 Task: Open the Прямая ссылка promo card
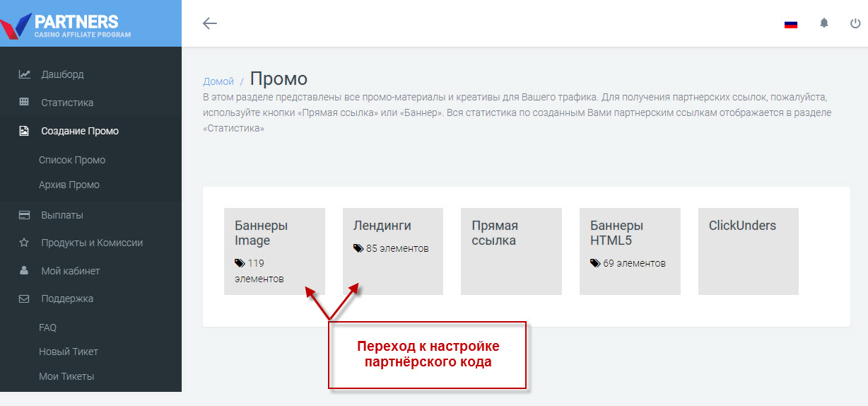pos(511,251)
